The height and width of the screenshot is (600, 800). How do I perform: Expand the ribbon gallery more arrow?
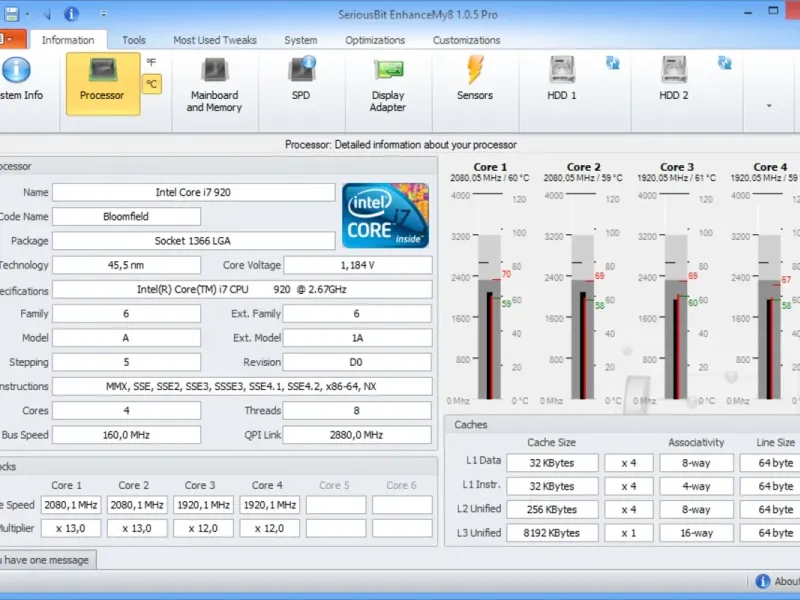(769, 106)
